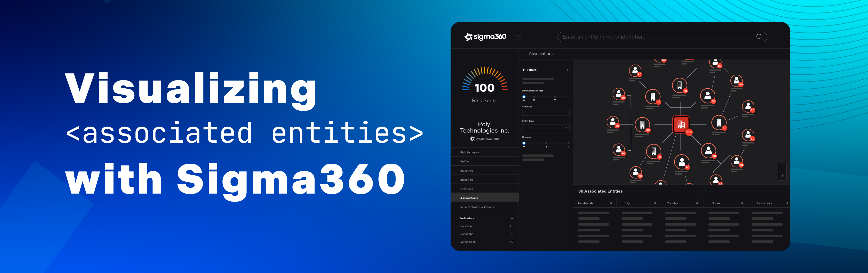Image resolution: width=868 pixels, height=273 pixels.
Task: Open the hamburger menu
Action: click(x=519, y=37)
